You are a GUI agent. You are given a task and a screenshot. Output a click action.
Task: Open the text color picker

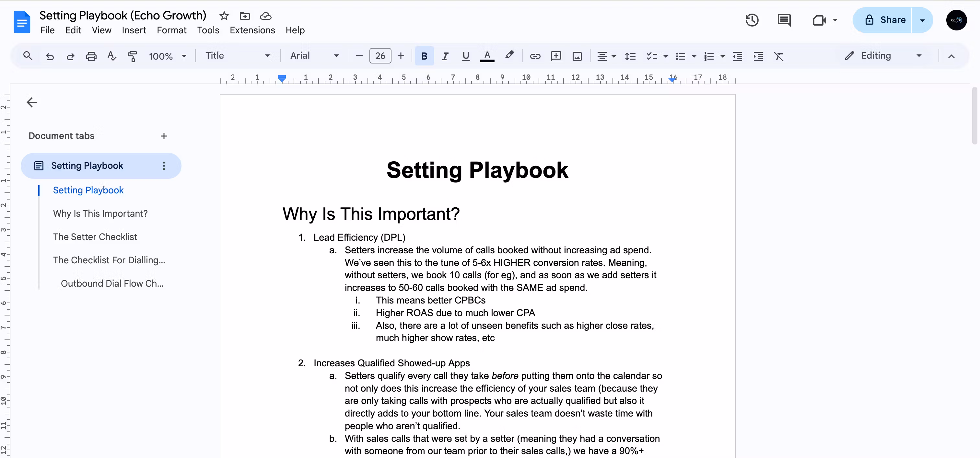coord(487,56)
